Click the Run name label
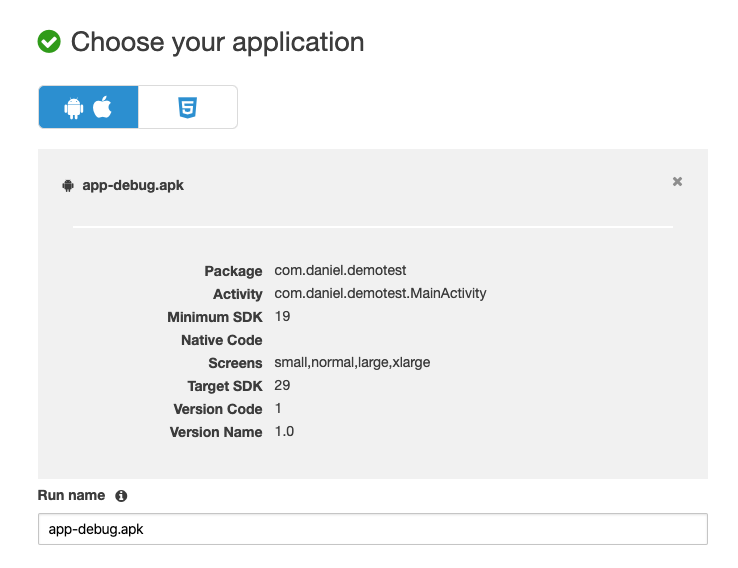Image resolution: width=738 pixels, height=568 pixels. tap(70, 496)
